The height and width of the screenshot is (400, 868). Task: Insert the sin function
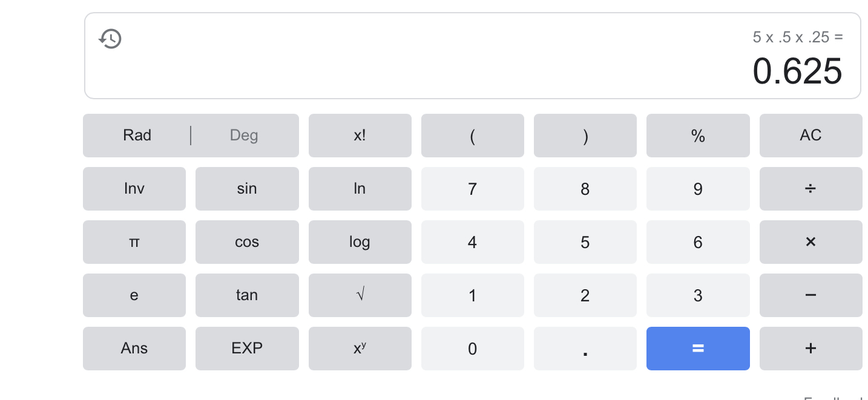point(247,189)
